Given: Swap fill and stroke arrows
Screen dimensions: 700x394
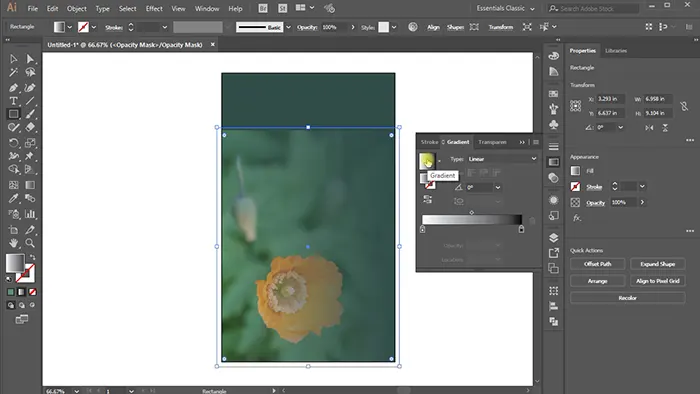Looking at the screenshot, I should (x=32, y=257).
